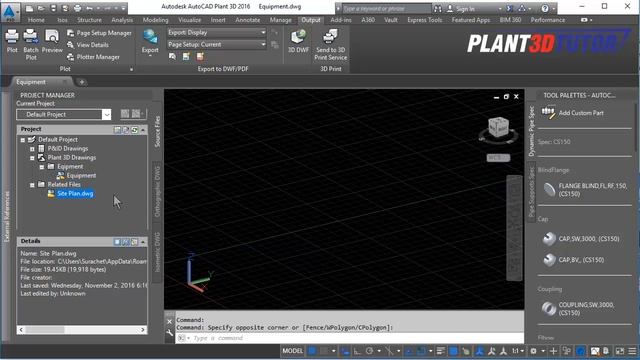Open command line customize wrench icon
The height and width of the screenshot is (360, 640).
coord(169,333)
